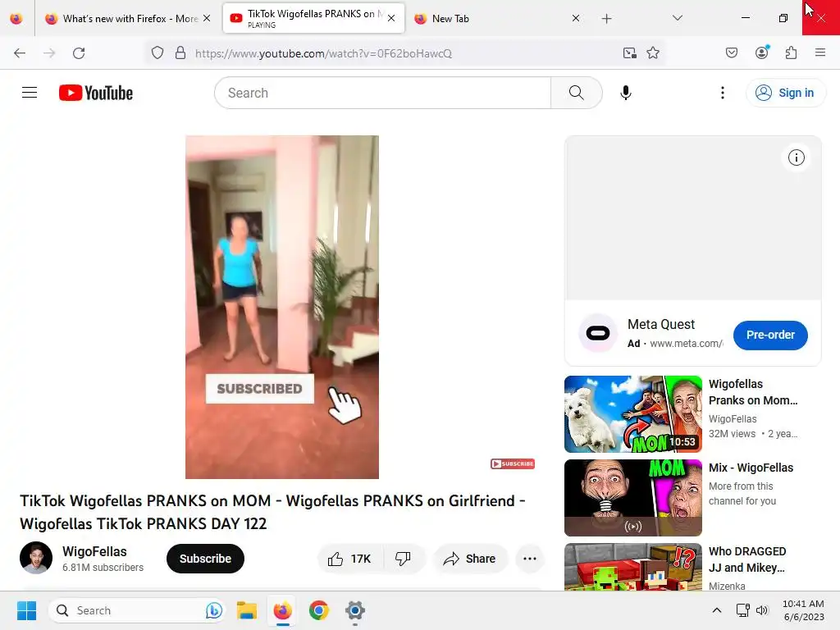Go back with browser back arrow
The image size is (840, 630).
(20, 53)
